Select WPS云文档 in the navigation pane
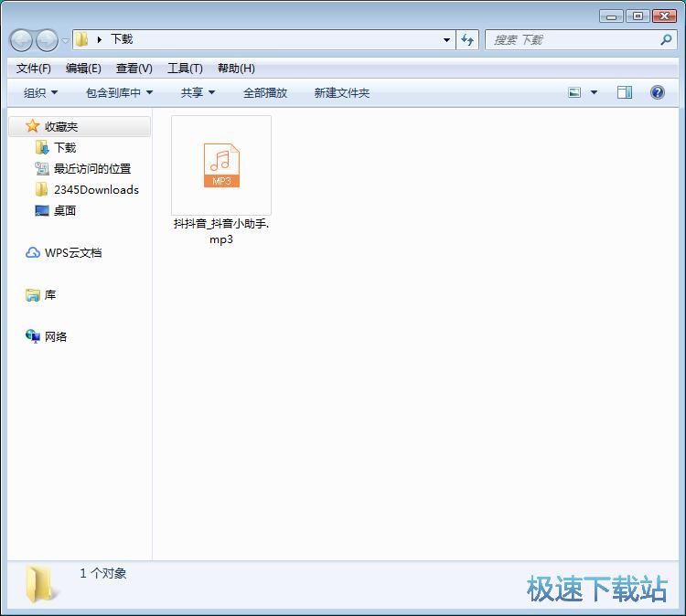Screen dimensions: 686x616 [73, 252]
